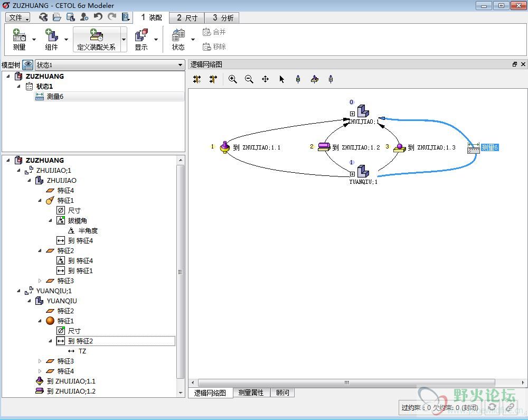Screen dimensions: 528x420
Task: Collapse the 拔模角 tree node
Action: [x=50, y=221]
